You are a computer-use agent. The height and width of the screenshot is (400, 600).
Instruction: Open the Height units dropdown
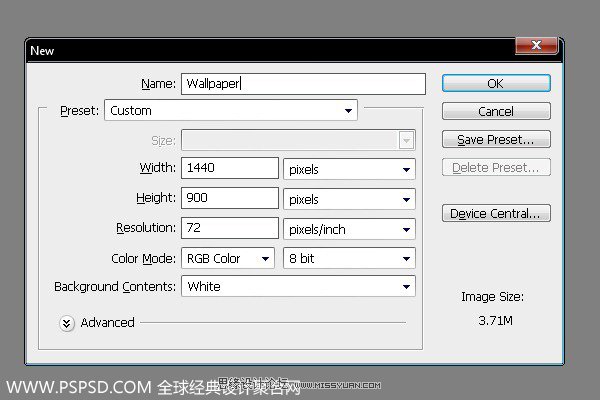pos(349,199)
